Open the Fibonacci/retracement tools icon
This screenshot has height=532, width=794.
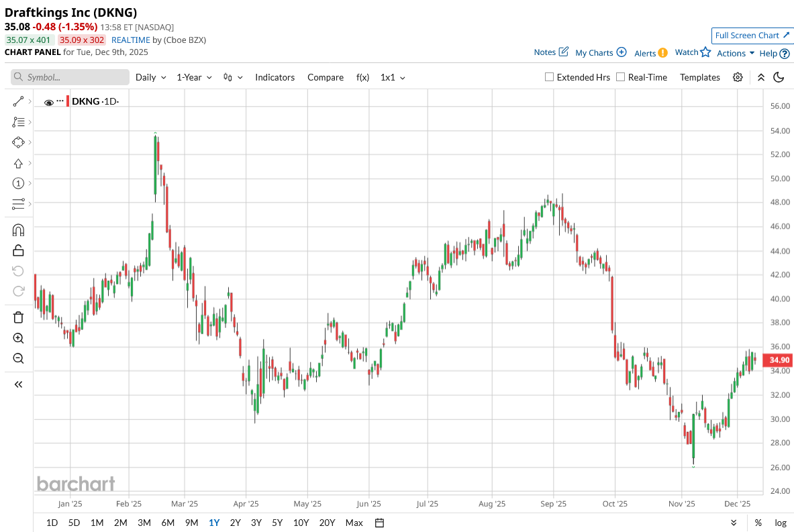pyautogui.click(x=18, y=122)
